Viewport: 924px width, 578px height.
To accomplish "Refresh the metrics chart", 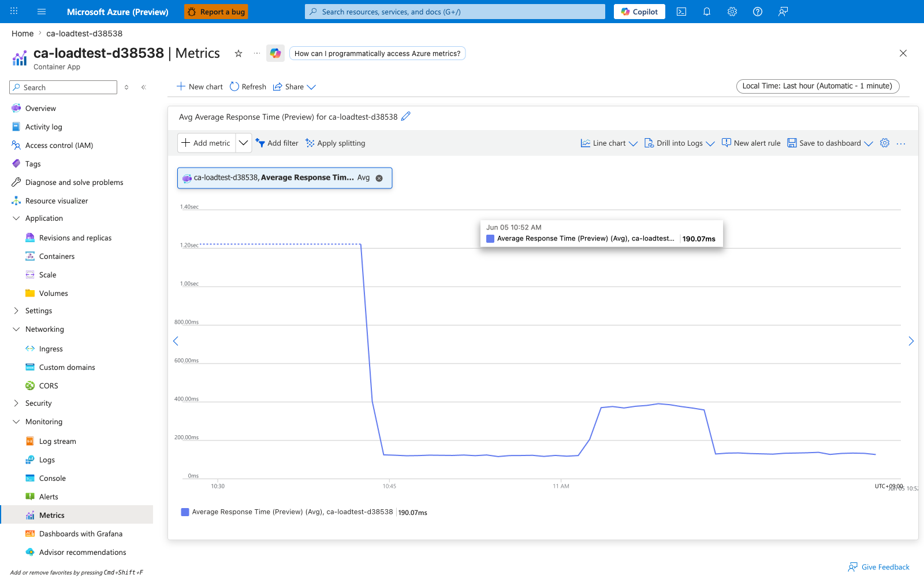I will tap(248, 87).
